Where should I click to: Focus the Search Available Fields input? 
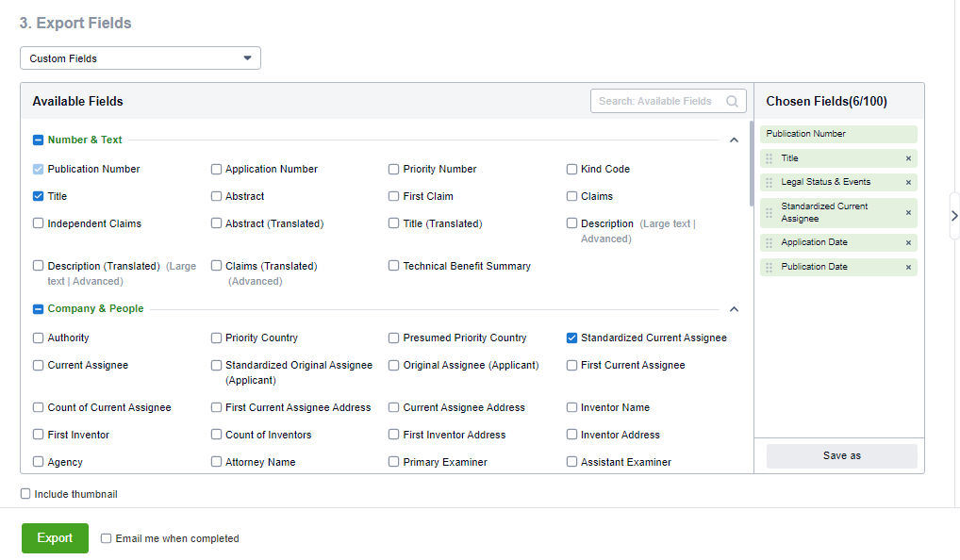[x=656, y=101]
